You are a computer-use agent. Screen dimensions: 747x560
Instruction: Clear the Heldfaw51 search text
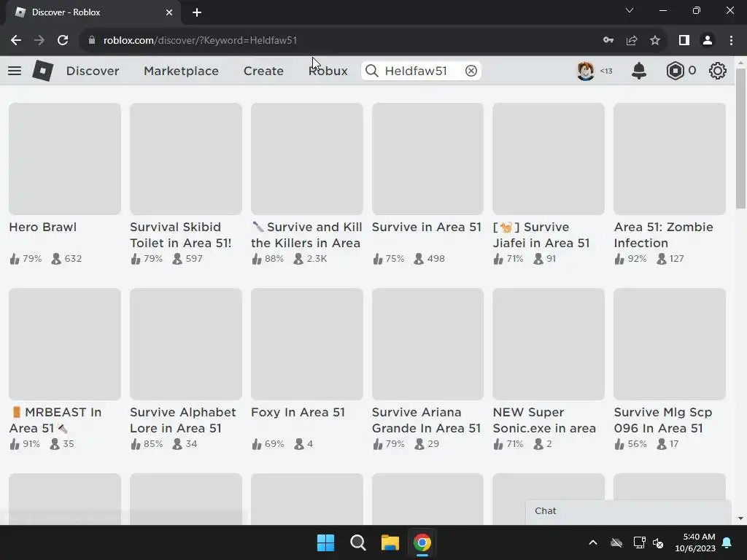coord(471,71)
